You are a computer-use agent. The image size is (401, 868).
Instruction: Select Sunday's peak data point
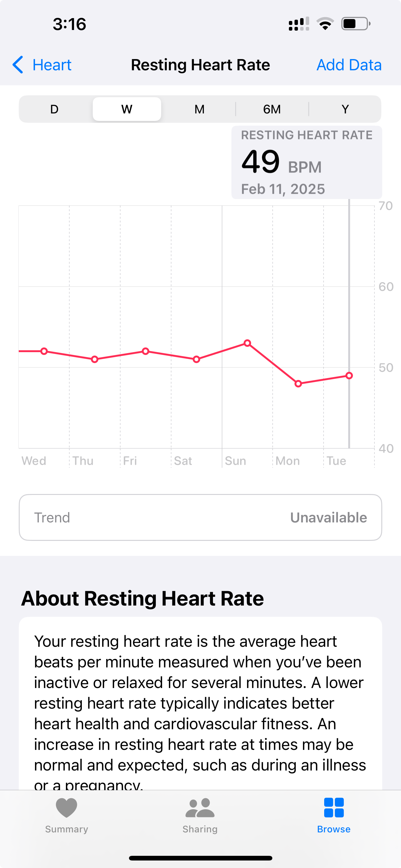click(x=247, y=343)
